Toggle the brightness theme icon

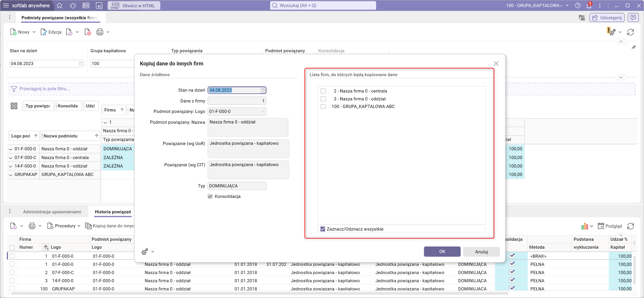coord(73,6)
